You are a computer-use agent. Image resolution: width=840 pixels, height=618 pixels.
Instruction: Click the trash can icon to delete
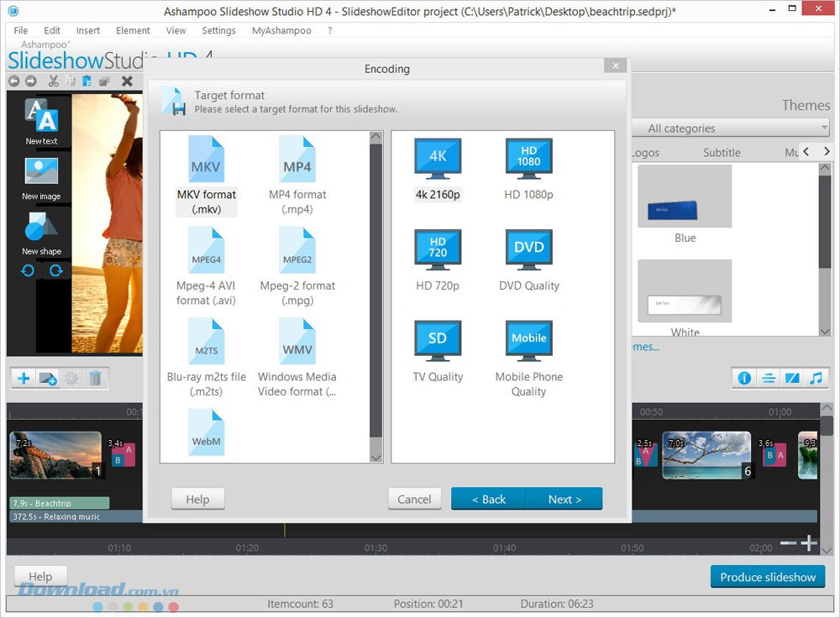pos(96,378)
